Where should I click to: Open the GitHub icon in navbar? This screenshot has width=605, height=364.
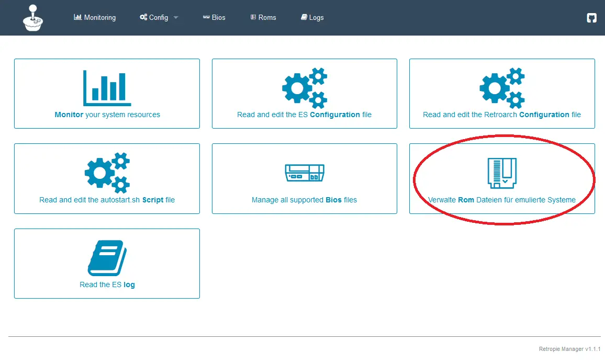591,18
